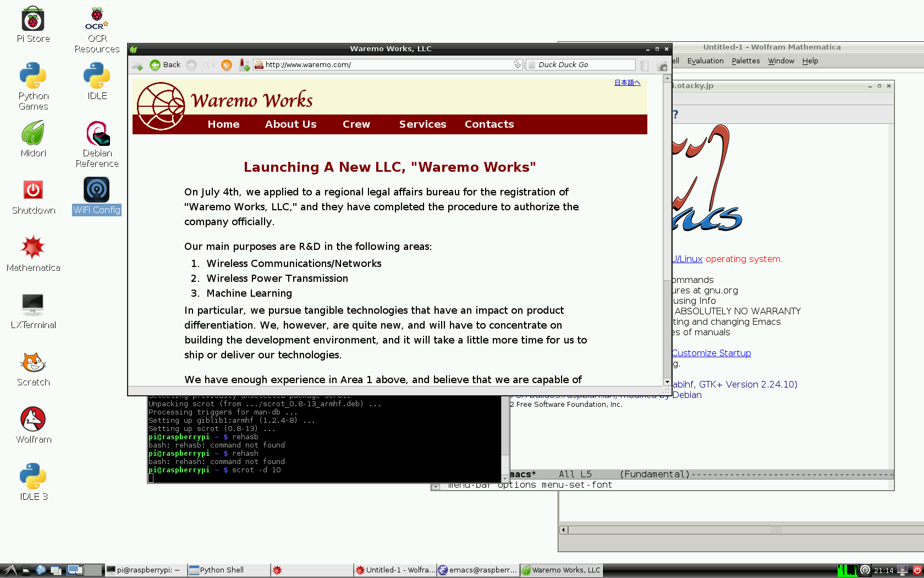Click the 21:14 clock in the taskbar
The image size is (924, 578).
883,571
